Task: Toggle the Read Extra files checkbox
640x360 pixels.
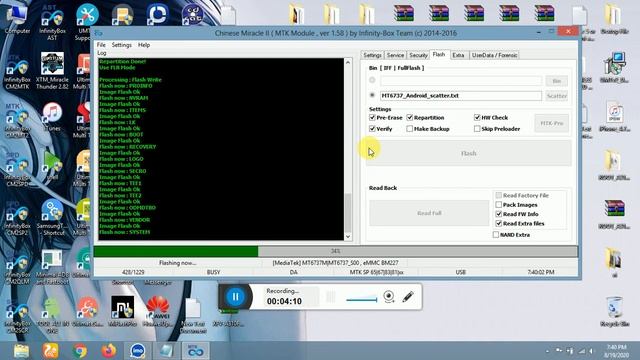Action: (x=498, y=223)
